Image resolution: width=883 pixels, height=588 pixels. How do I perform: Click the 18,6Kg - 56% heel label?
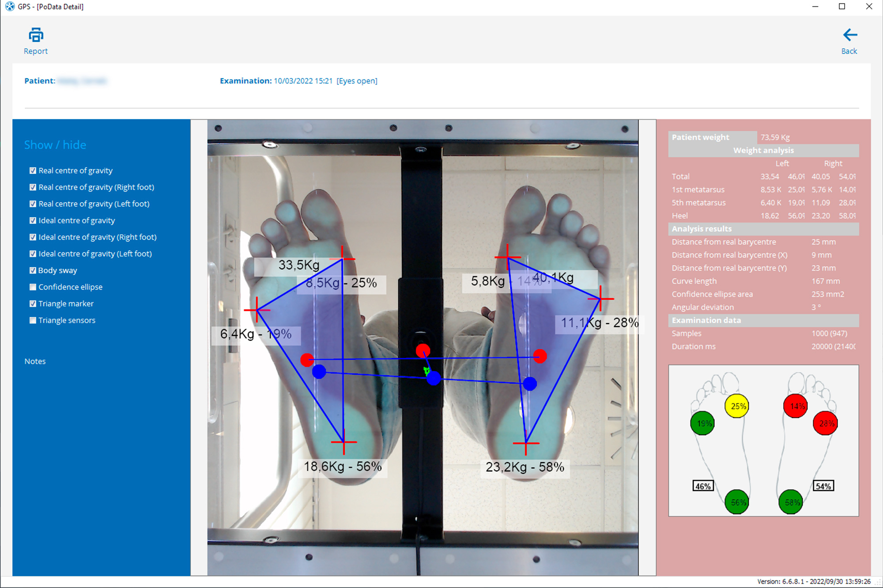coord(343,467)
